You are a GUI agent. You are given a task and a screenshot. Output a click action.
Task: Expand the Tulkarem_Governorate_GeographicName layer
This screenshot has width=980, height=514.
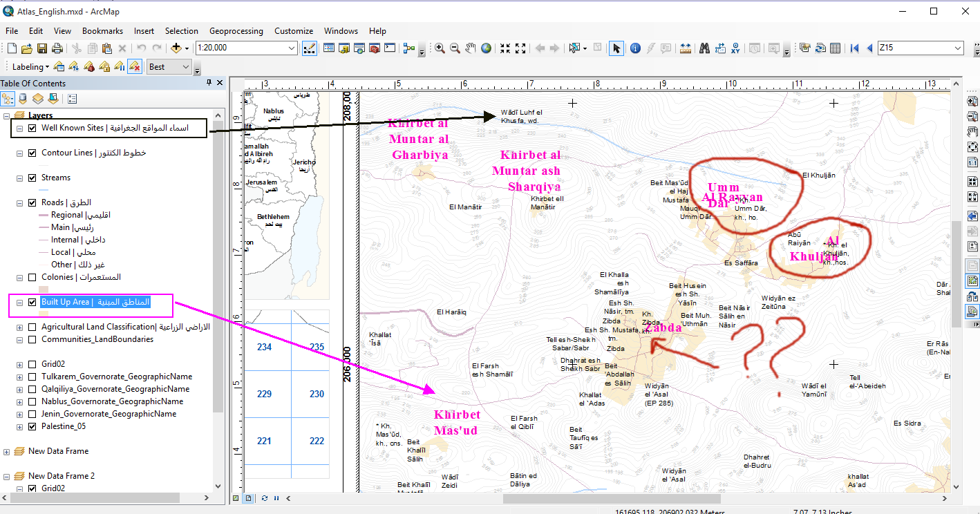(x=20, y=377)
